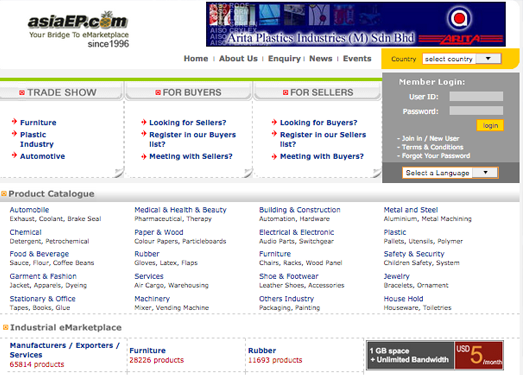Screen dimensions: 523x375
Task: Select the TRADE SHOW tab header
Action: click(x=61, y=92)
